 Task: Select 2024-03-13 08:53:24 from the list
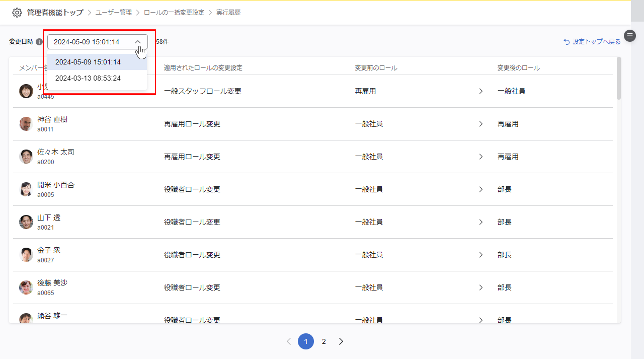coord(88,78)
